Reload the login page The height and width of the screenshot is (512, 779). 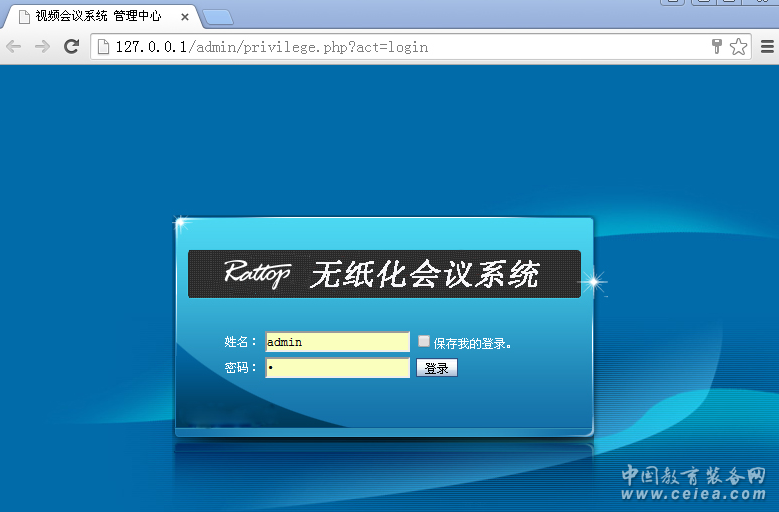[71, 46]
